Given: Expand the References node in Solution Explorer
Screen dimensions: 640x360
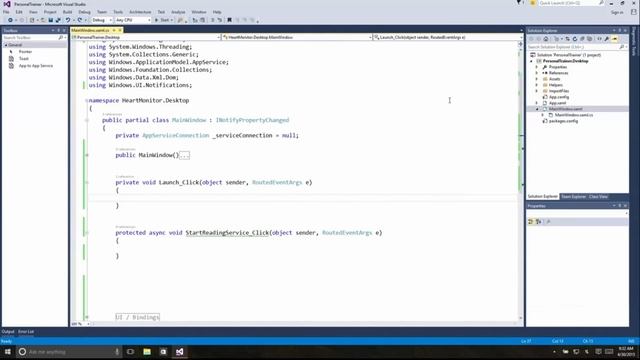Looking at the screenshot, I should (537, 73).
